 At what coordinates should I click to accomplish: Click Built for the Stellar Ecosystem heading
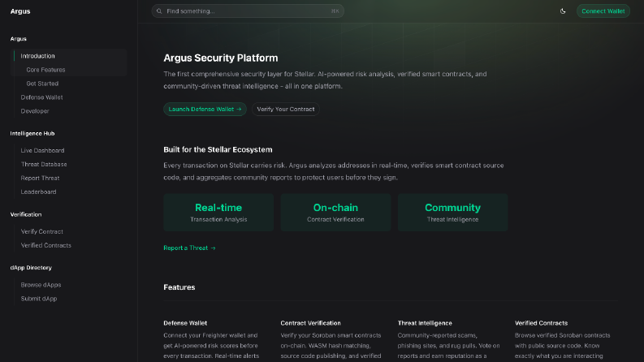pyautogui.click(x=218, y=150)
